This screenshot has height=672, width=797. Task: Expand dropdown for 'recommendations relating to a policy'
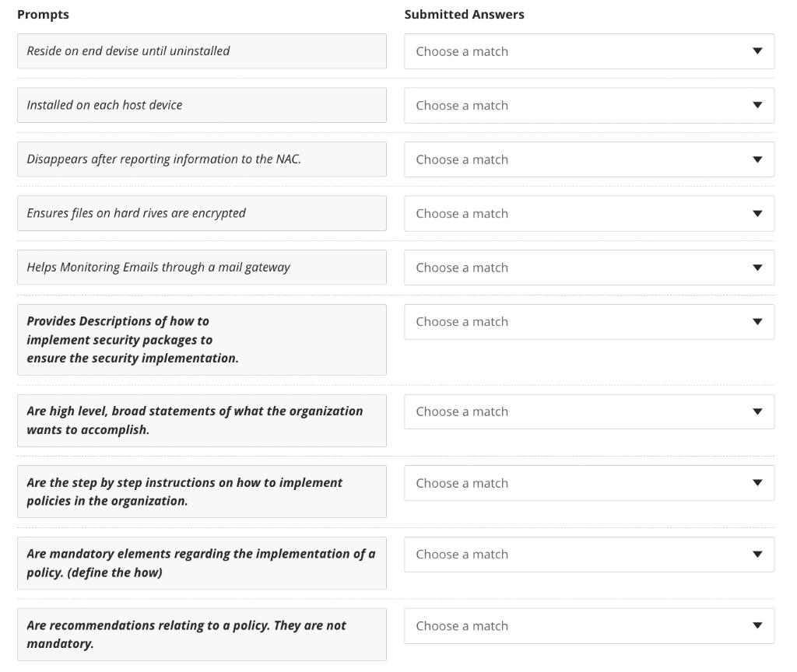(x=588, y=626)
